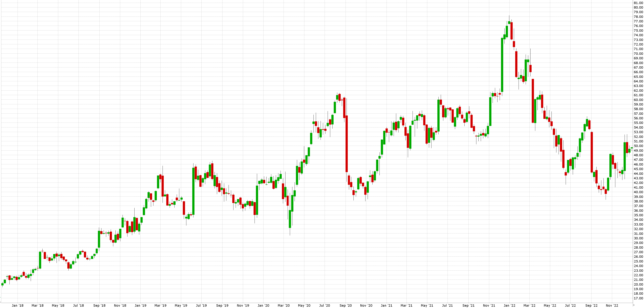
Task: Point at the 25.00 price axis label
Action: click(638, 261)
